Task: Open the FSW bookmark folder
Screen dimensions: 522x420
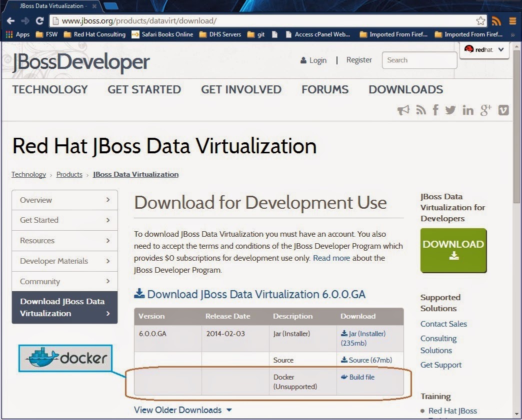Action: click(x=46, y=34)
